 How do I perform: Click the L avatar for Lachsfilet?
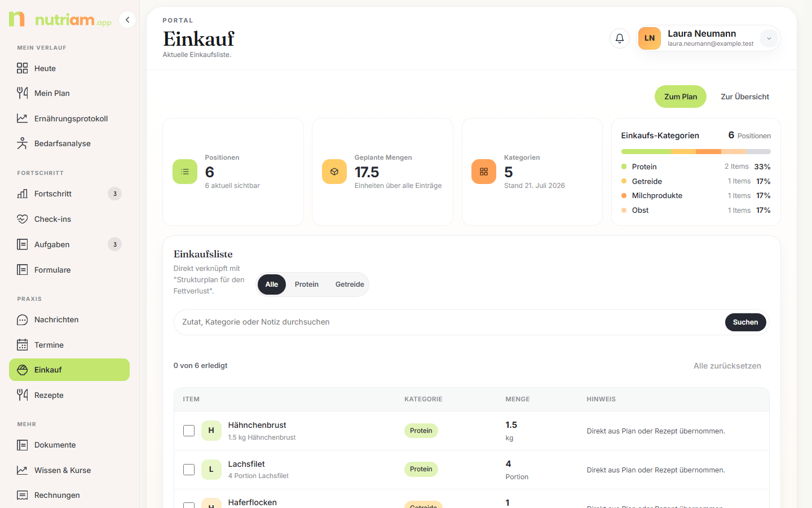coord(211,470)
